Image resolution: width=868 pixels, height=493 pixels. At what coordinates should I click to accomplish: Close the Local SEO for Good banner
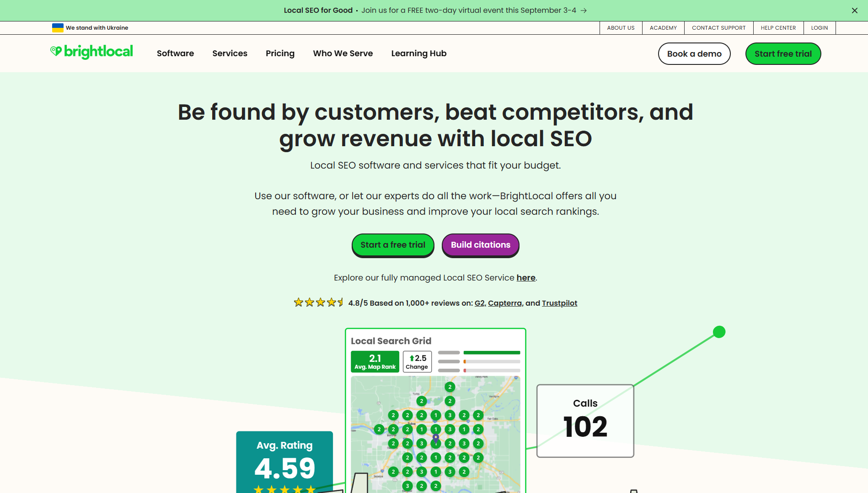click(854, 11)
